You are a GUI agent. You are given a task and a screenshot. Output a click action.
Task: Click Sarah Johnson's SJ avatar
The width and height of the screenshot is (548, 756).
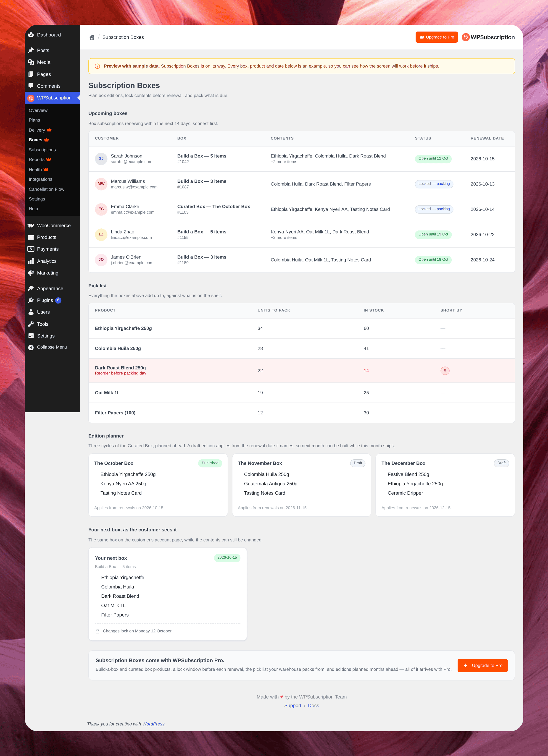[101, 159]
